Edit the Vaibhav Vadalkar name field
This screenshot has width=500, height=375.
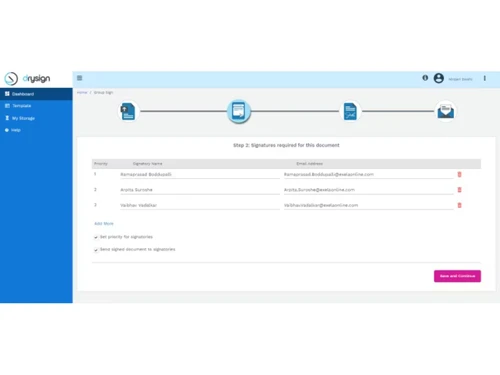point(200,205)
